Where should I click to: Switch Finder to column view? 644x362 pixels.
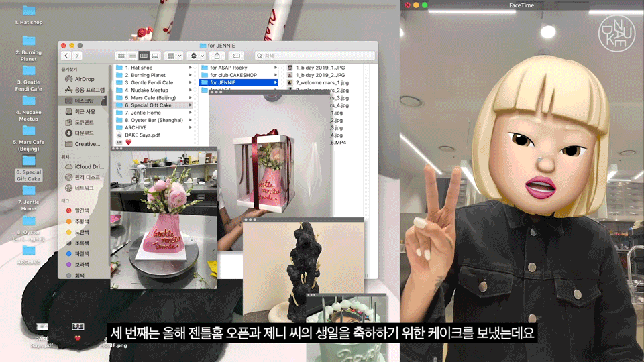point(144,56)
